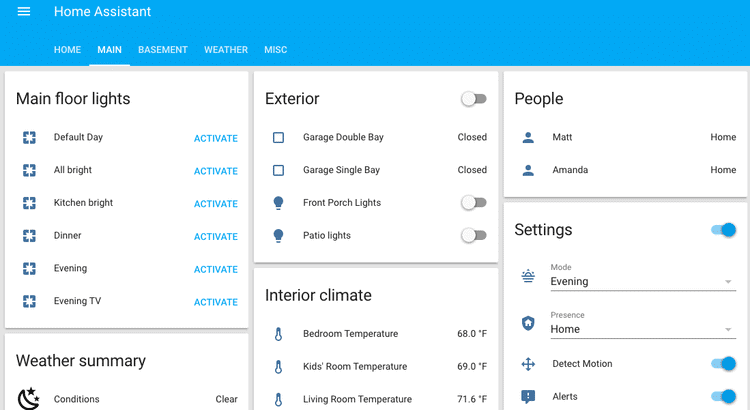Click the 68.0 °F bedroom value

pyautogui.click(x=472, y=334)
